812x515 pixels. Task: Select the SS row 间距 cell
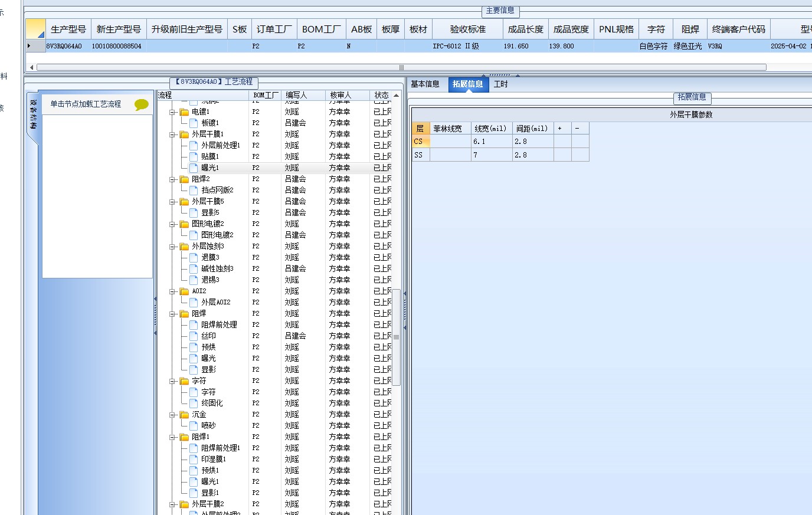[x=533, y=155]
